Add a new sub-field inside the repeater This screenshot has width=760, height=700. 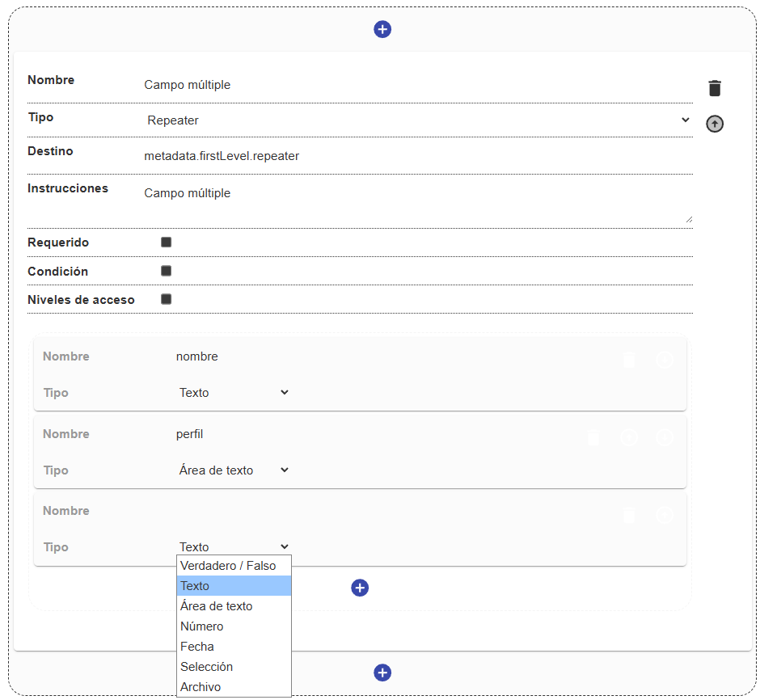(x=360, y=588)
